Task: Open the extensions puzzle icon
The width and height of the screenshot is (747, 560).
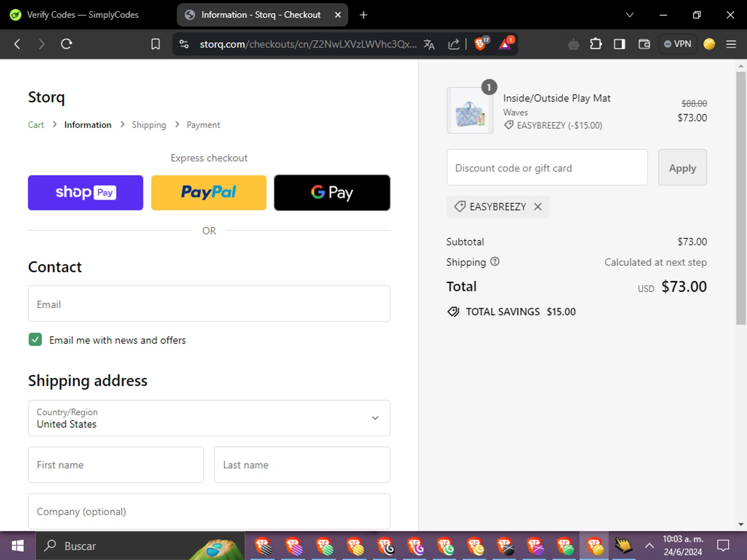Action: pos(596,44)
